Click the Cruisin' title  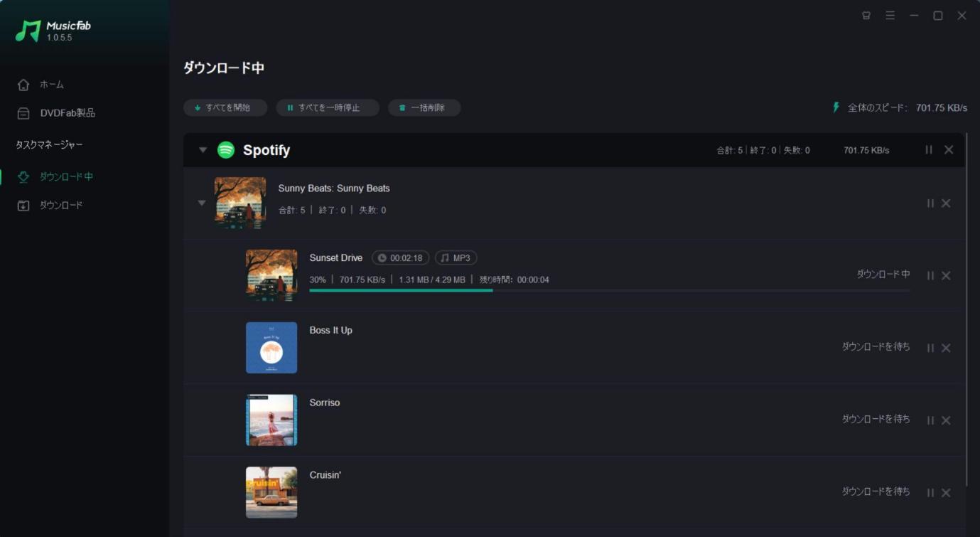click(x=325, y=475)
